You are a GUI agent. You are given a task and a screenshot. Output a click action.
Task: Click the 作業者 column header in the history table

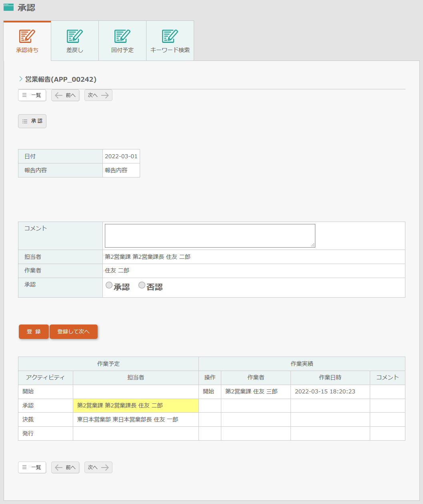[x=256, y=378]
